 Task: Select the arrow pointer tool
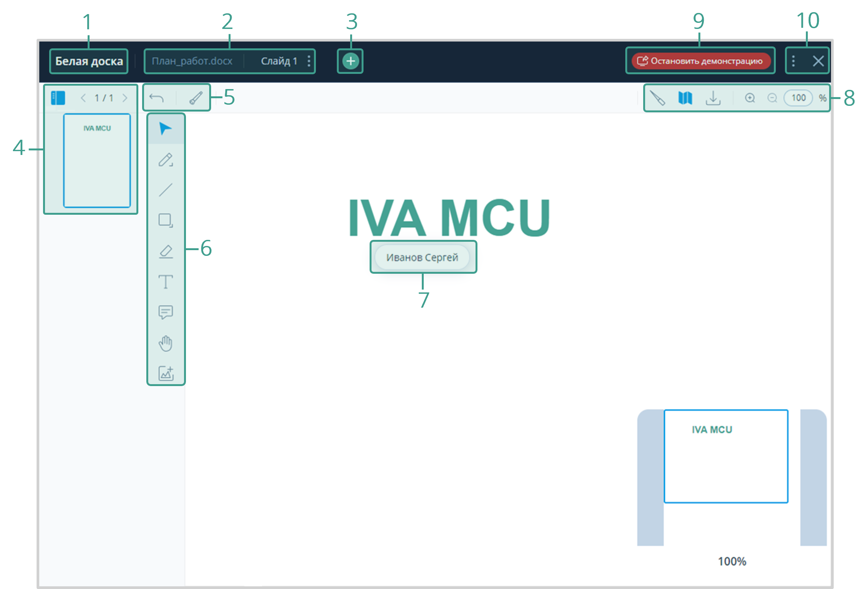point(165,129)
